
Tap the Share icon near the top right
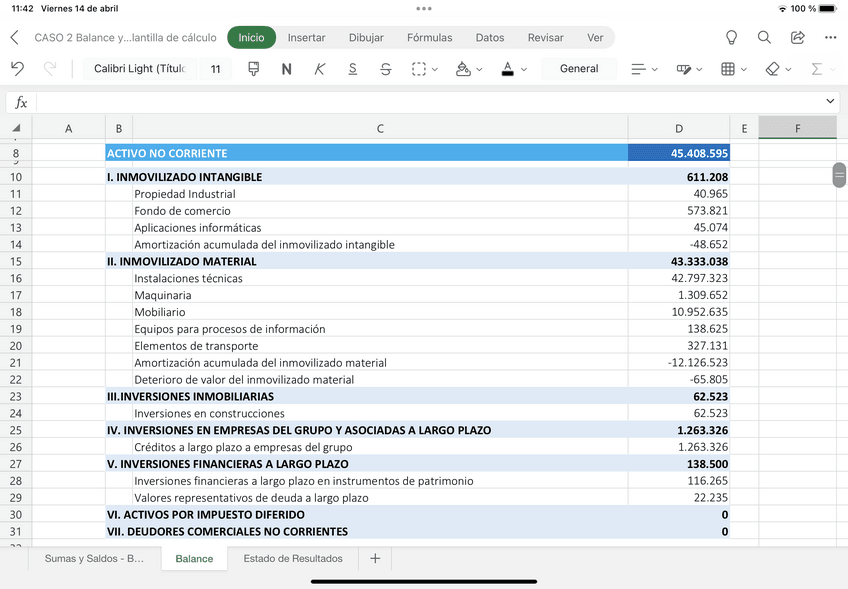(797, 36)
